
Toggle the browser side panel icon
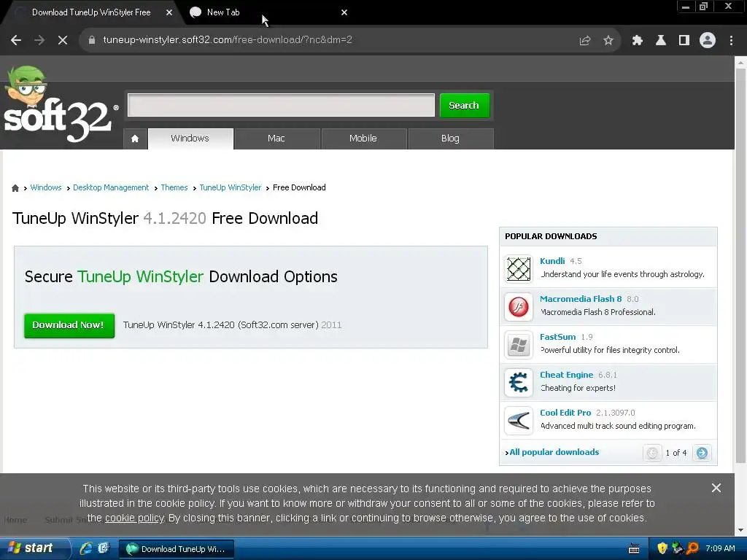point(684,41)
